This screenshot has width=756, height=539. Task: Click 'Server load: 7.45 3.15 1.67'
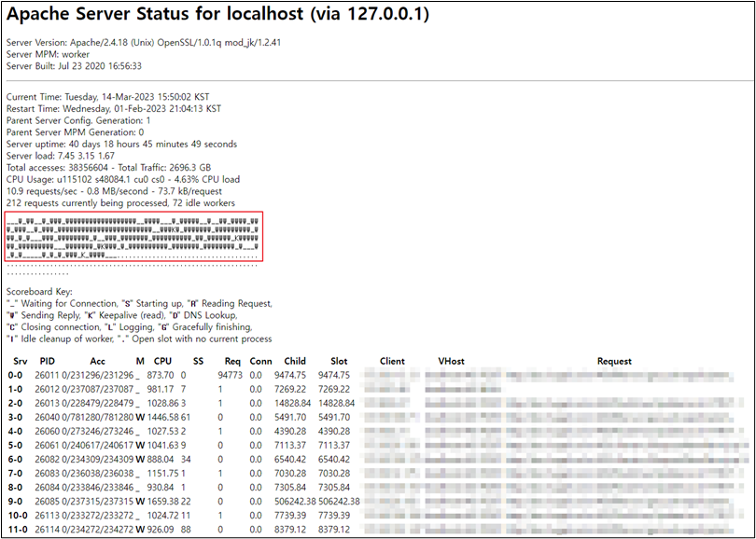coord(61,156)
